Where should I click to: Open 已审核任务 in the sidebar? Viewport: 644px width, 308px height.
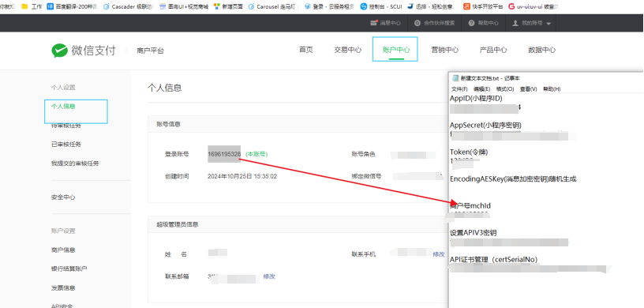pos(66,145)
